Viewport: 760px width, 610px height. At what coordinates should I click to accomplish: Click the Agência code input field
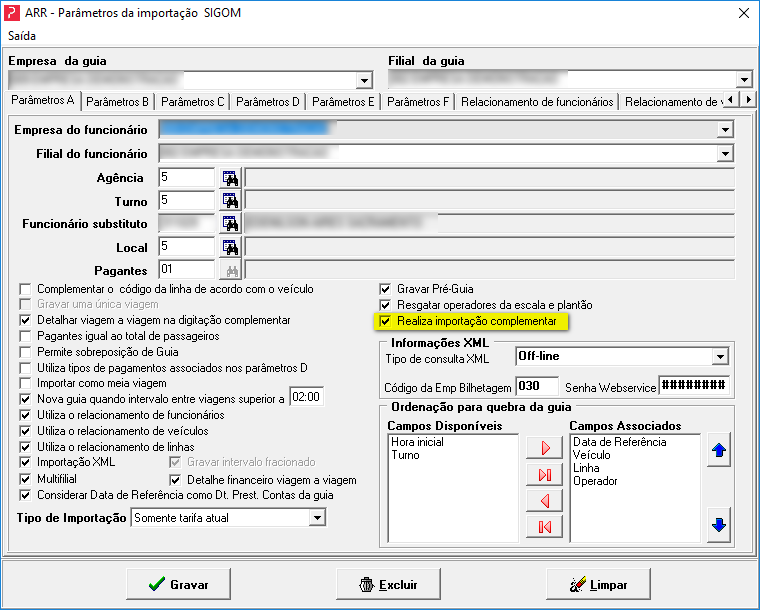point(187,177)
